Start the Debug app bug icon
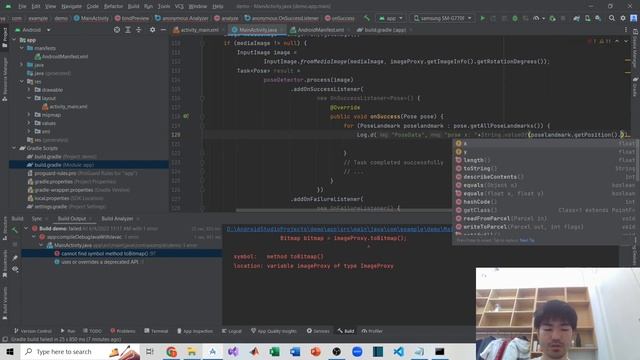This screenshot has width=640, height=360. [x=515, y=18]
